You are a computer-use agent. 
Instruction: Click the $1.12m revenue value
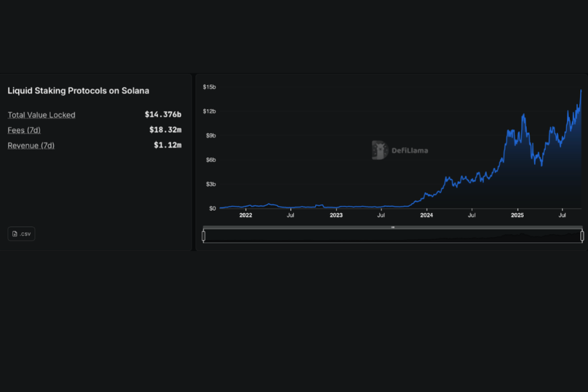(x=167, y=145)
